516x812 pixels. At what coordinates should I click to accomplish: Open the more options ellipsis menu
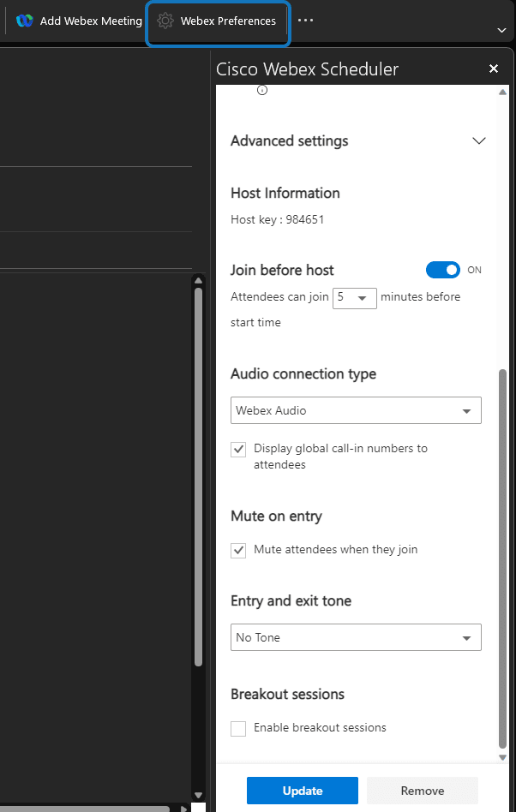click(305, 21)
